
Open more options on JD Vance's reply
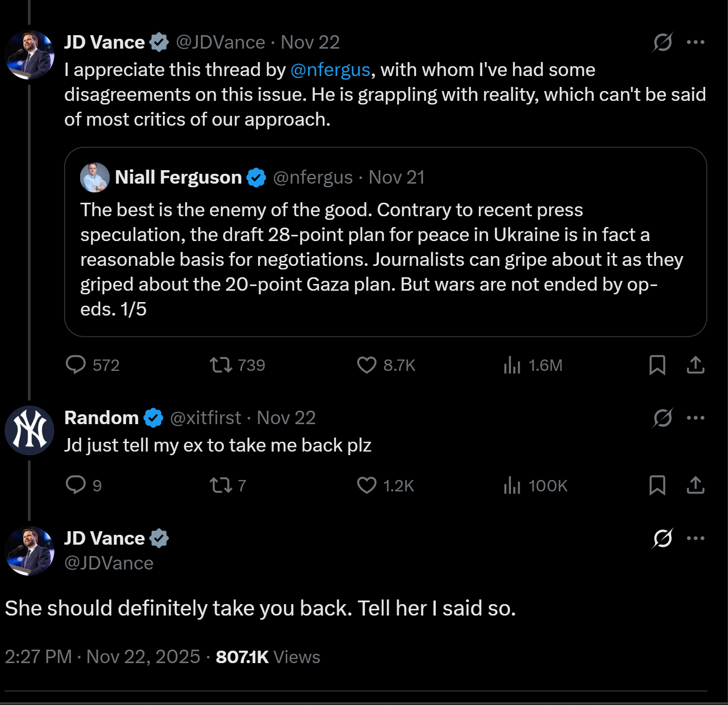(x=695, y=538)
